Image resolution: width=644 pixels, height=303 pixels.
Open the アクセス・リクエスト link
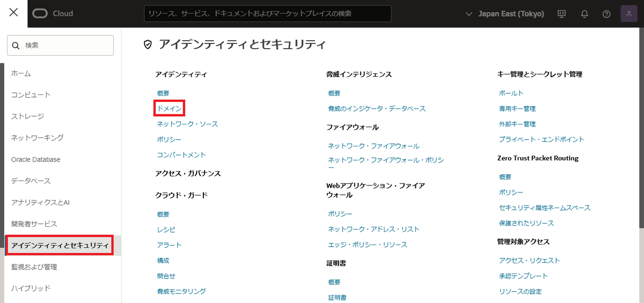[x=529, y=261]
